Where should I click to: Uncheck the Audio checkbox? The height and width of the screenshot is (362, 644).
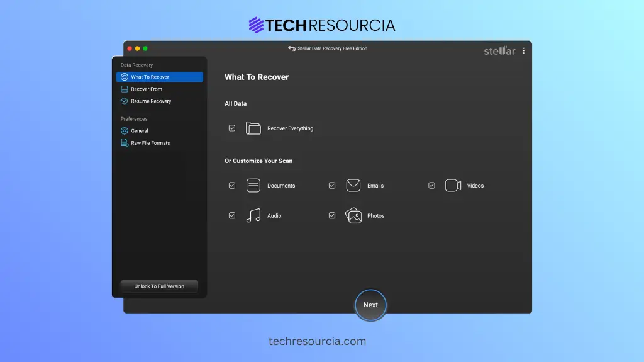tap(232, 215)
